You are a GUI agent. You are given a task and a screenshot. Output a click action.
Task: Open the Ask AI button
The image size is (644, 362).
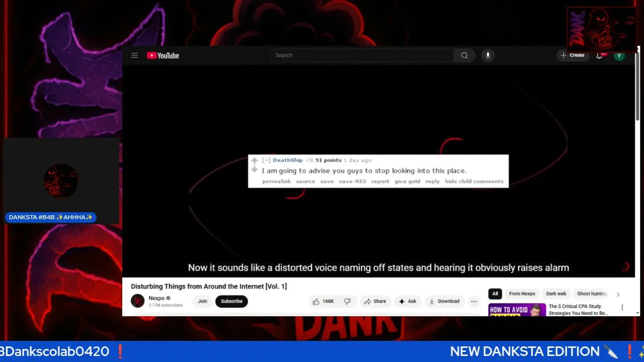408,301
